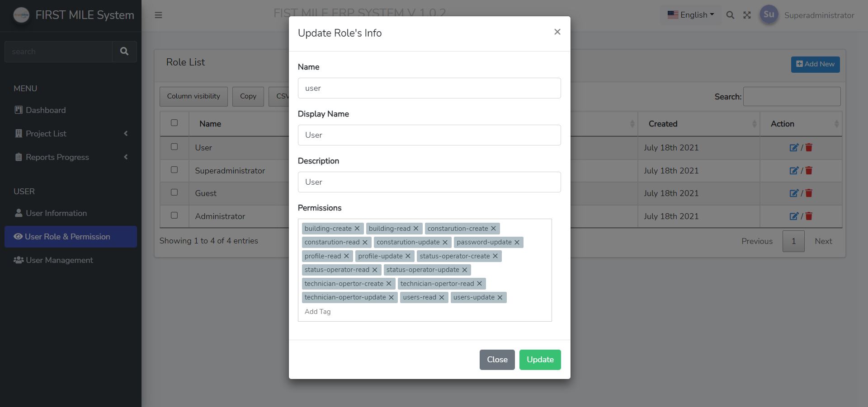Click the edit icon for the User role
The image size is (868, 407).
pos(794,147)
